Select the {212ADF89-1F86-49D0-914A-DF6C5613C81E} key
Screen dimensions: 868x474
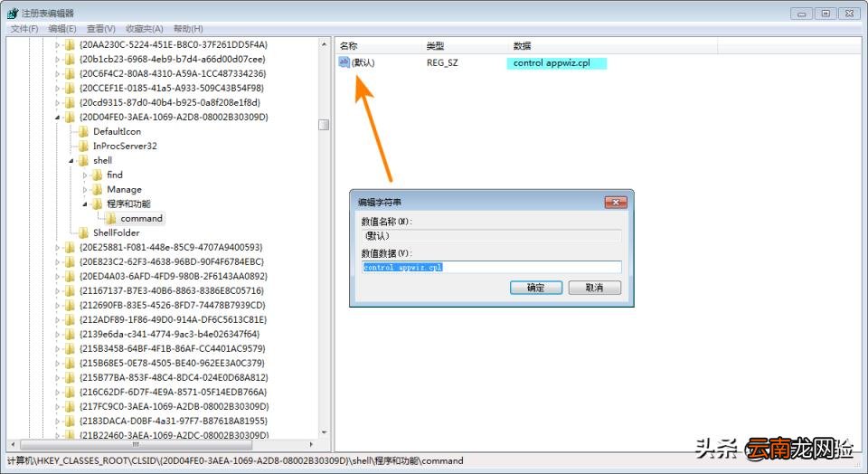(173, 319)
